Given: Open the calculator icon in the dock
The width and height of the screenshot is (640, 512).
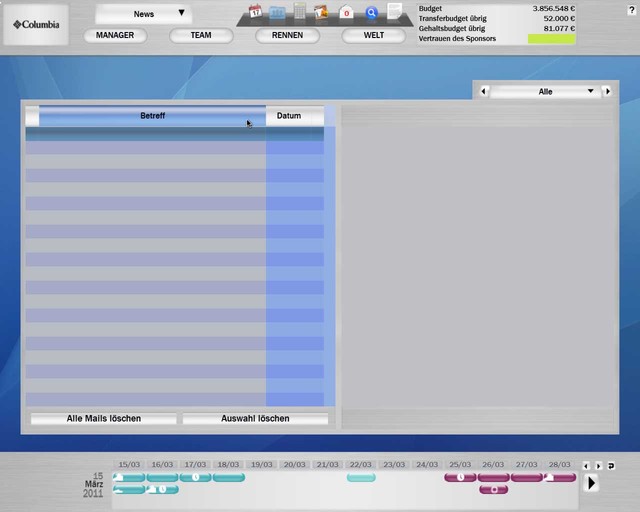Looking at the screenshot, I should pyautogui.click(x=299, y=12).
